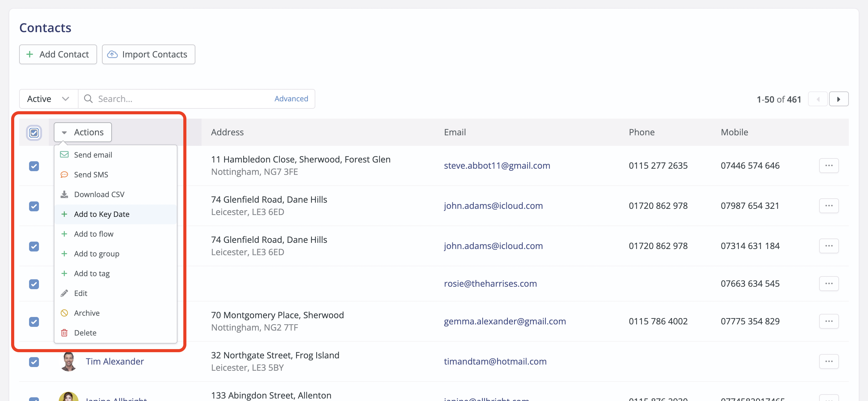The height and width of the screenshot is (401, 868).
Task: Select the Archive icon in the menu
Action: (64, 313)
